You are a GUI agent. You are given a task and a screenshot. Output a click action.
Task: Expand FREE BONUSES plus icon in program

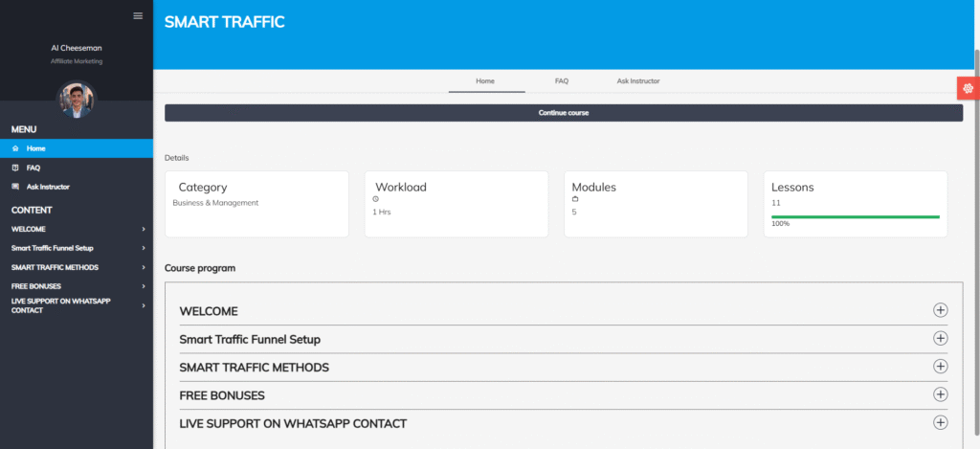(x=940, y=394)
